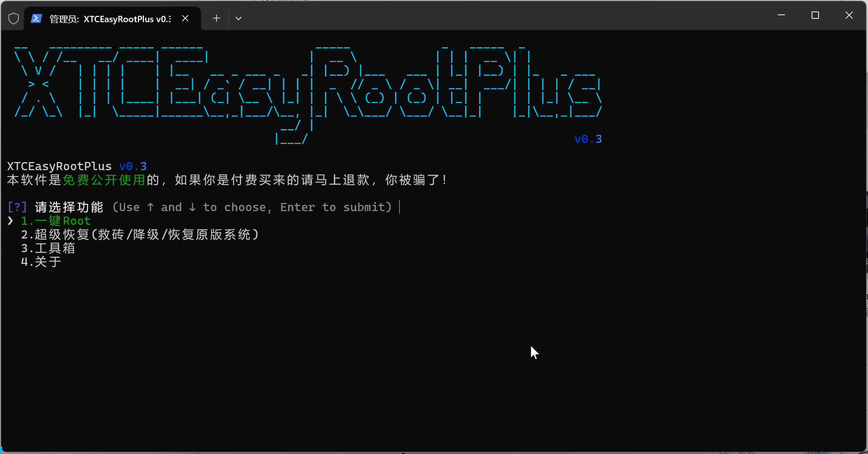Click the [?] prompt marker

click(x=17, y=207)
